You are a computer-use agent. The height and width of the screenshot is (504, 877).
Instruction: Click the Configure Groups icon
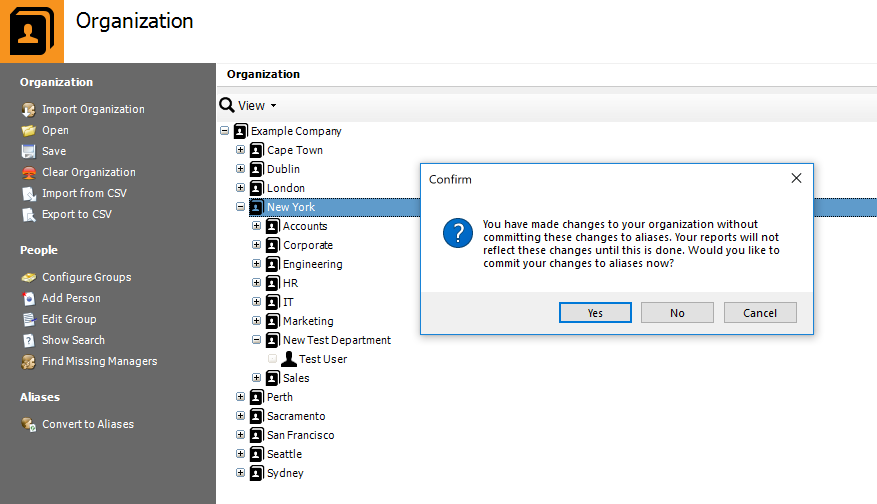[29, 277]
